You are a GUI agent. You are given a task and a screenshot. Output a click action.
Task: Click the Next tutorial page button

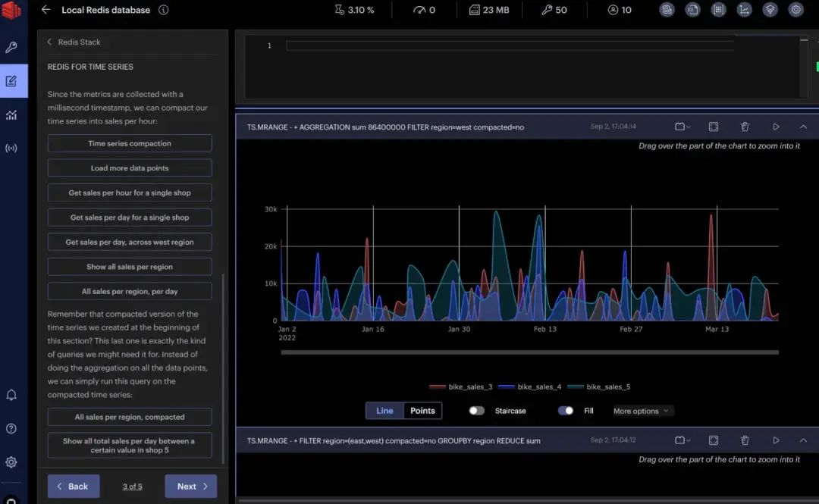coord(190,487)
